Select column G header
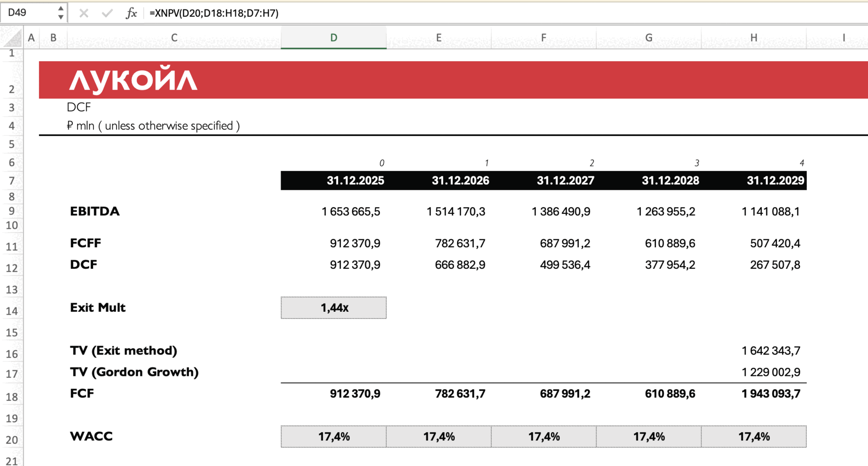This screenshot has width=868, height=466. [649, 38]
